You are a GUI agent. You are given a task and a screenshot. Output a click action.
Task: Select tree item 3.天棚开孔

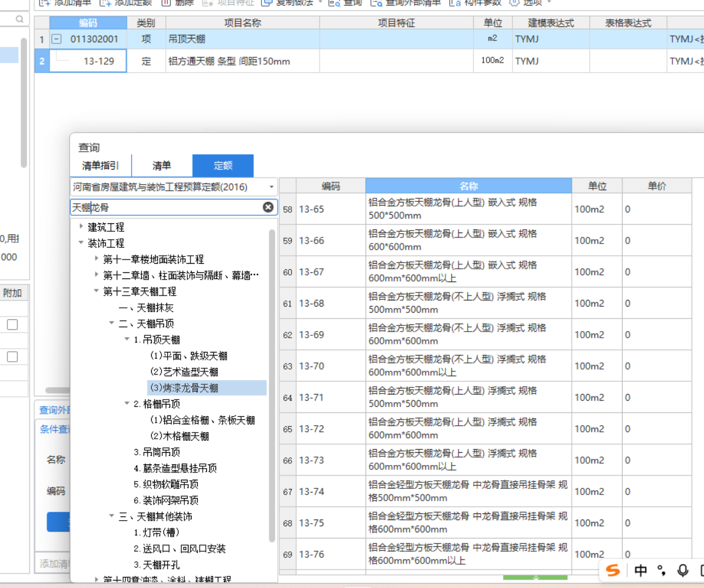pyautogui.click(x=157, y=565)
